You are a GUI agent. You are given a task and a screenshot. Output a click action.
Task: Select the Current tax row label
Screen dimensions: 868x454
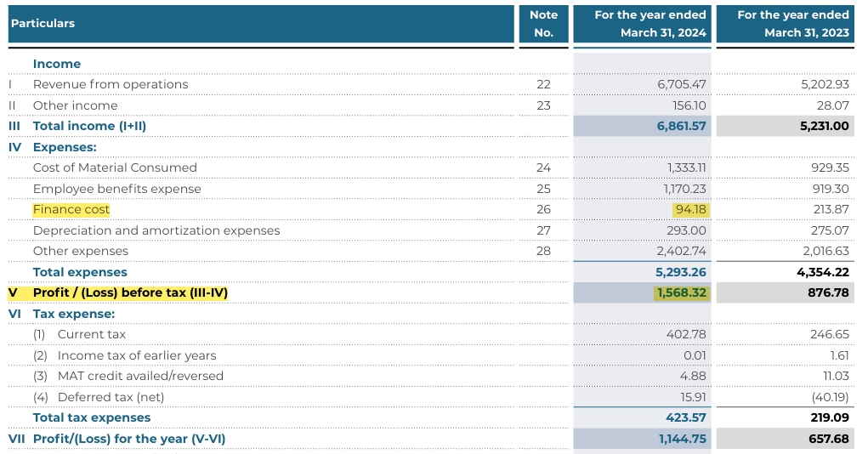coord(91,334)
